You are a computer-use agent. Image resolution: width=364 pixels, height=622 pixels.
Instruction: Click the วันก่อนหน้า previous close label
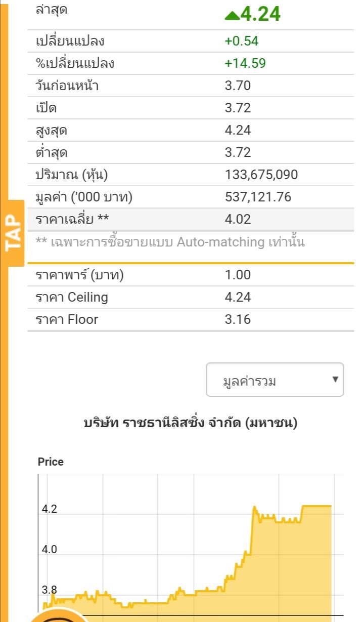tap(67, 86)
